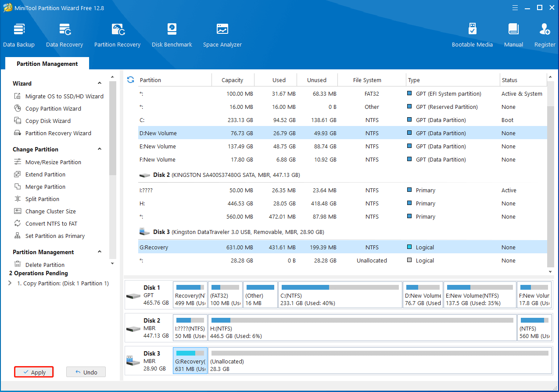Image resolution: width=559 pixels, height=392 pixels.
Task: Sort by the Used column header
Action: tap(276, 80)
